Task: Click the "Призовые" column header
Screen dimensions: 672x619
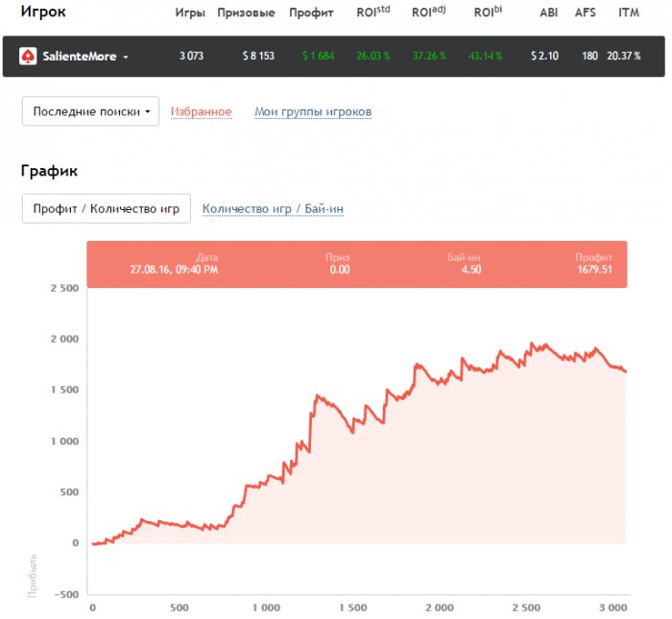Action: 246,13
